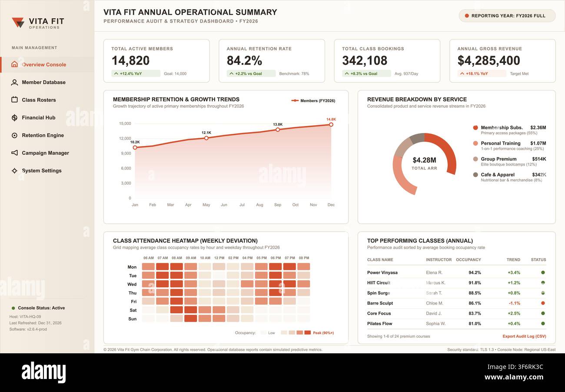Open Overview Console via its home icon

click(14, 64)
